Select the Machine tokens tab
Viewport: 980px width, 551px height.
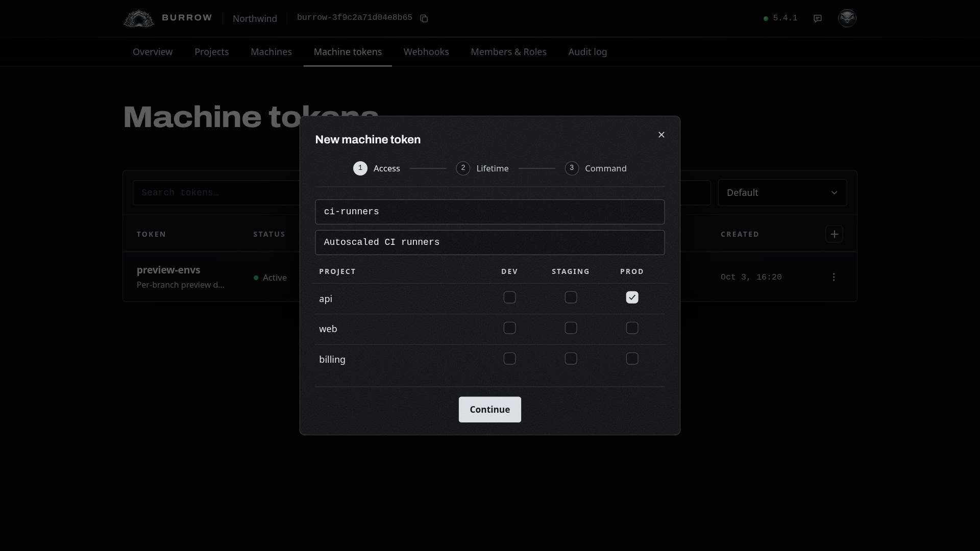(348, 52)
